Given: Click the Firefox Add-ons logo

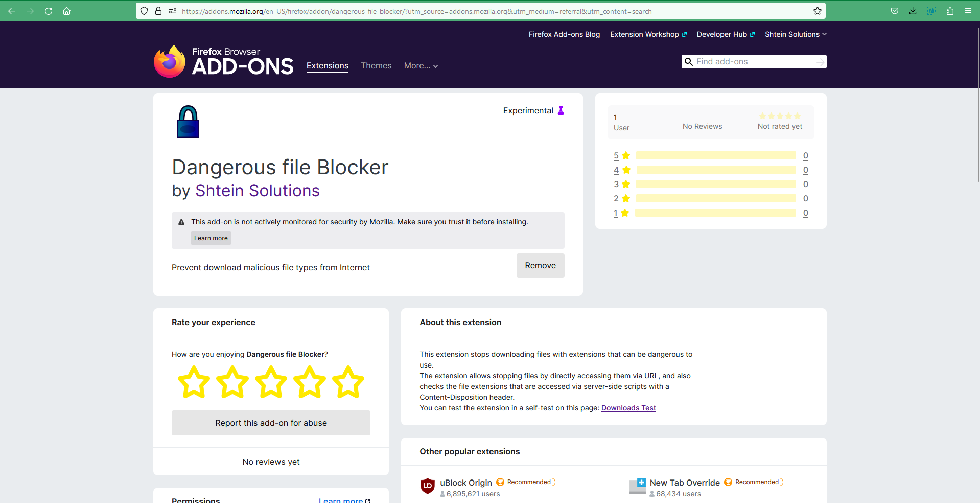Looking at the screenshot, I should click(x=224, y=61).
